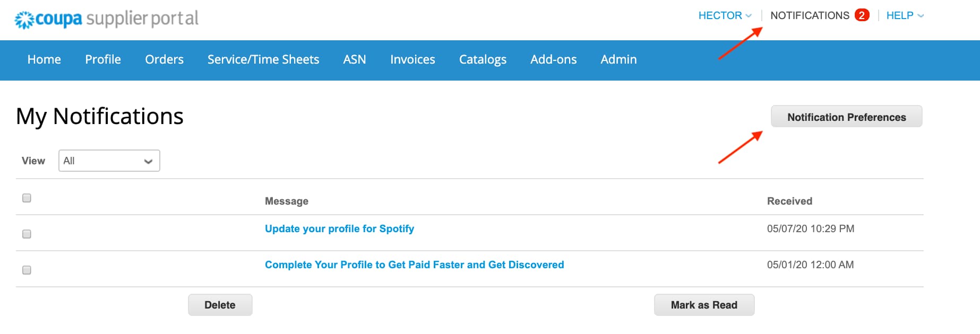Viewport: 980px width, 334px height.
Task: Navigate to the Orders tab
Action: [x=164, y=59]
